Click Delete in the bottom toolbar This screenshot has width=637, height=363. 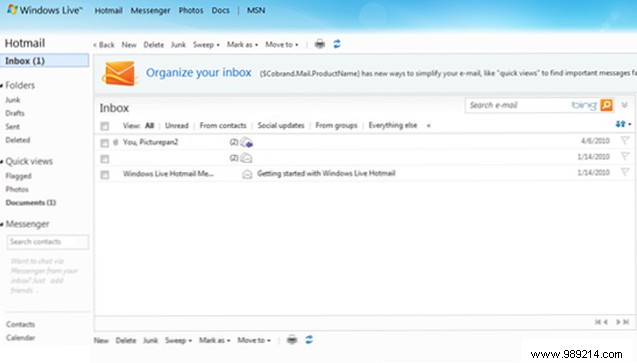point(126,340)
